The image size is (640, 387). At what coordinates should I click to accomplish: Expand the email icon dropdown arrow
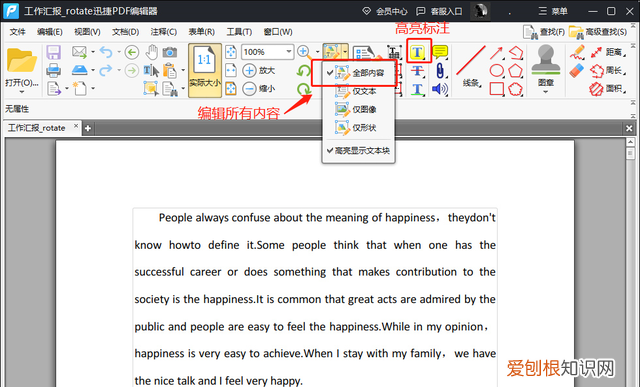coord(93,52)
